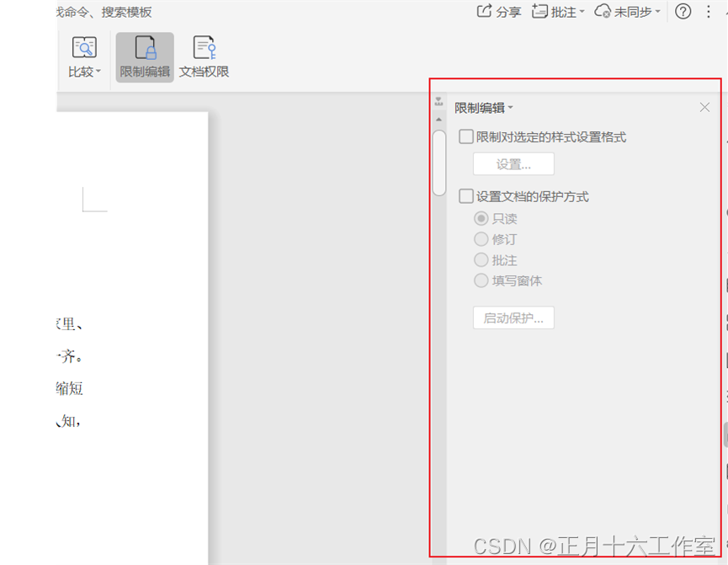Click the 限制编辑 restrict editing icon
The width and height of the screenshot is (728, 565).
(145, 57)
